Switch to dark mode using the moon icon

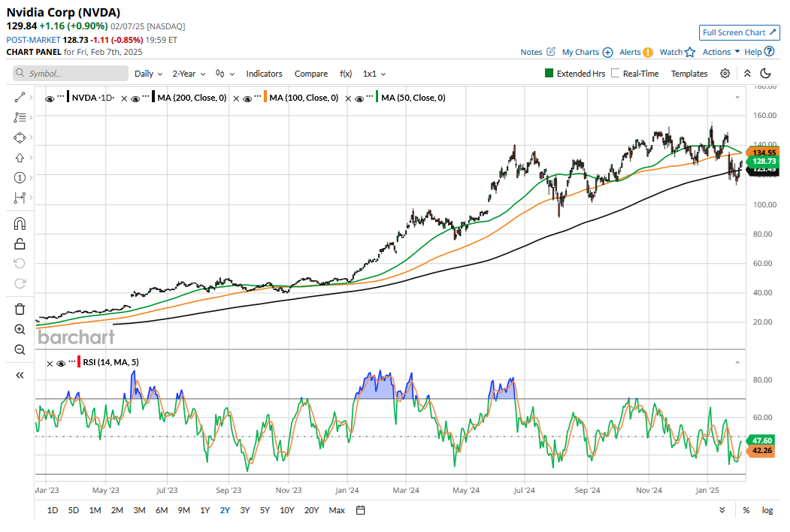pos(765,73)
